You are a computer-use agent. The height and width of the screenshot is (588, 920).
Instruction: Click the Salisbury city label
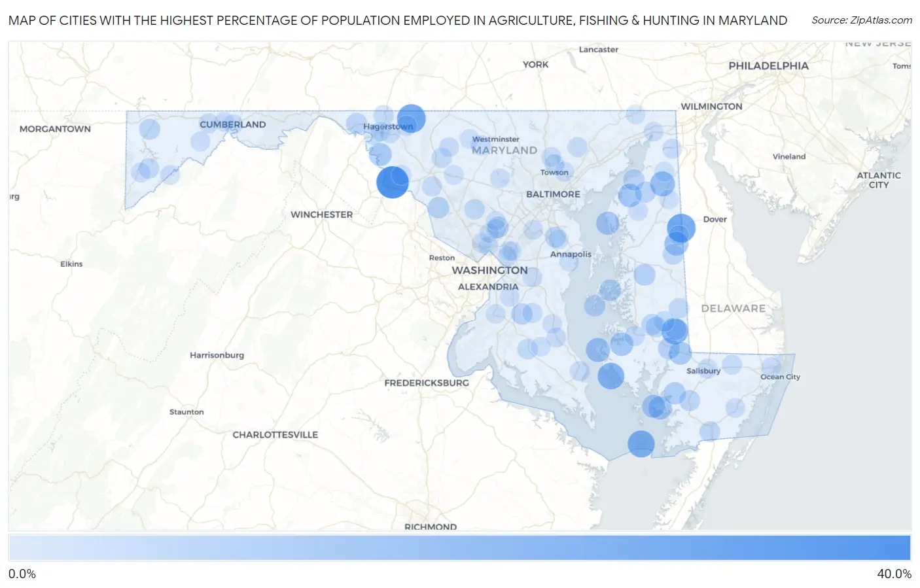pos(703,371)
